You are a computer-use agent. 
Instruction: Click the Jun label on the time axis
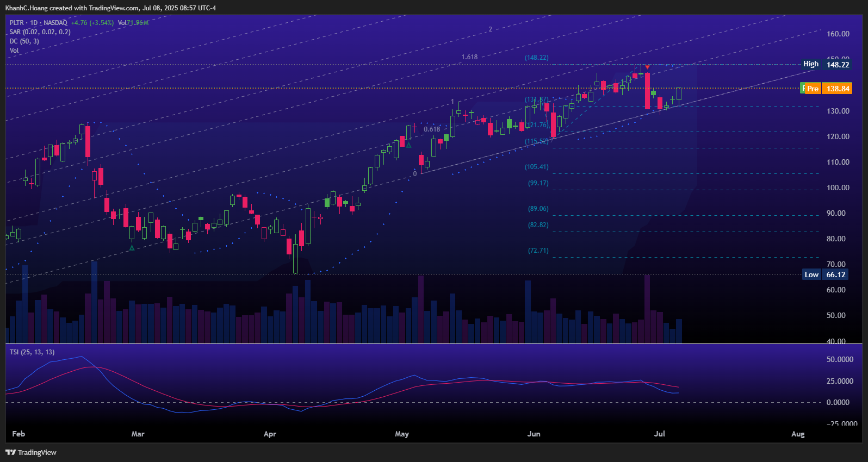[534, 434]
